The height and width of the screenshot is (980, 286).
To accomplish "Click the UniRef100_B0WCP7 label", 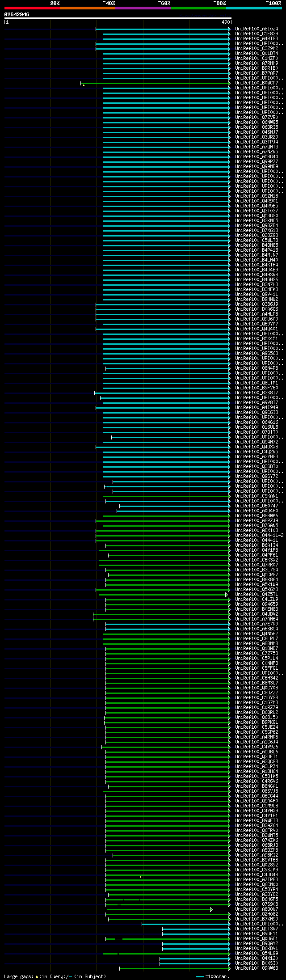I will [257, 83].
